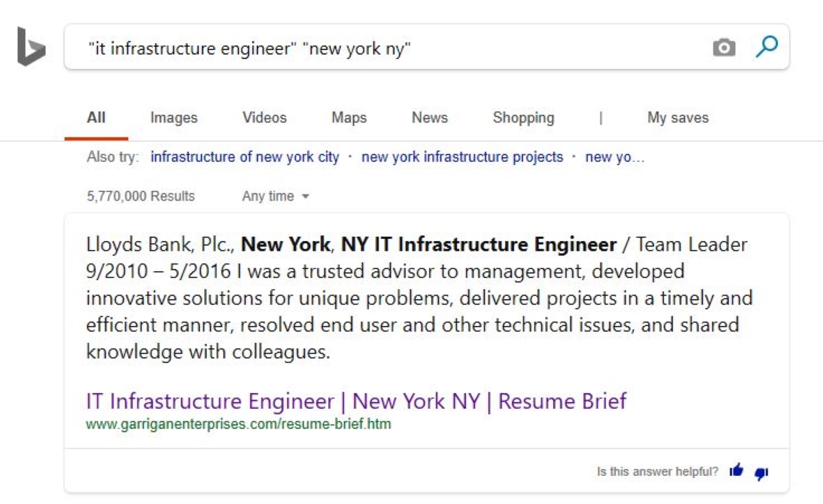This screenshot has width=823, height=504.
Task: Open the Videos tab
Action: (265, 118)
